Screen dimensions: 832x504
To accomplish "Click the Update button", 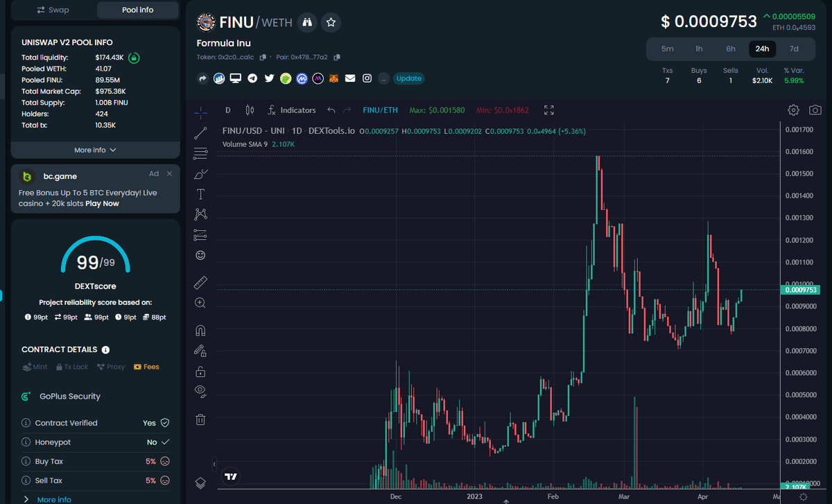I will pos(408,78).
